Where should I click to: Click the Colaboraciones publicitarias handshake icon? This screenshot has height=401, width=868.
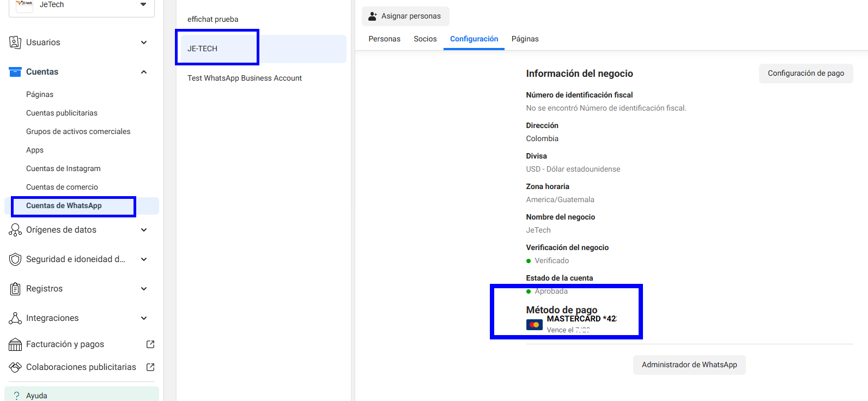15,367
